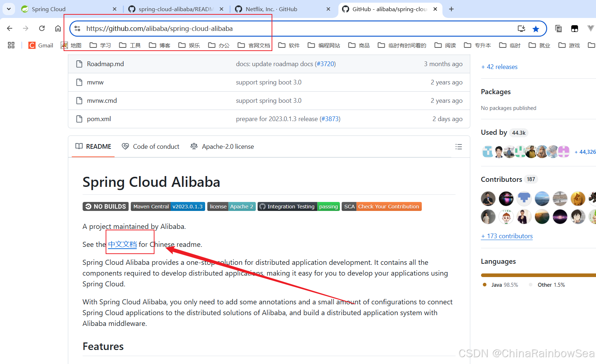596x364 pixels.
Task: Open the Roadmap.md file
Action: point(105,64)
